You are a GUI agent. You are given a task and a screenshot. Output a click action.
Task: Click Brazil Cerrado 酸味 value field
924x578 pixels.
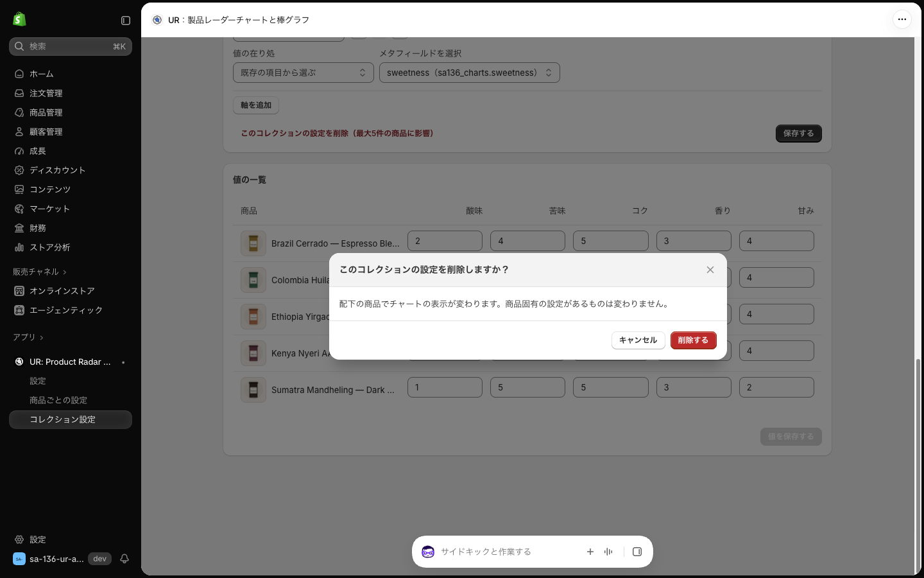(x=445, y=241)
